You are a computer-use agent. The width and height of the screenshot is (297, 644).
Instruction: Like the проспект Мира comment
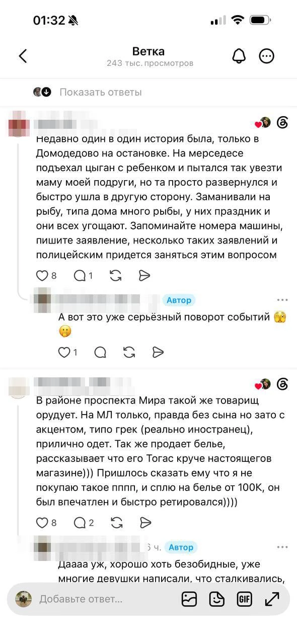[x=42, y=523]
